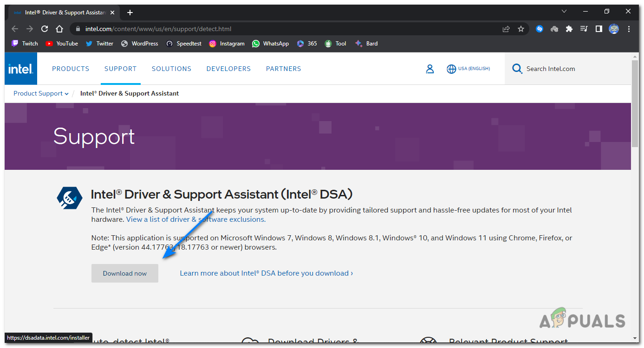Open the Twitch bookmark
This screenshot has width=644, height=348.
[x=25, y=44]
